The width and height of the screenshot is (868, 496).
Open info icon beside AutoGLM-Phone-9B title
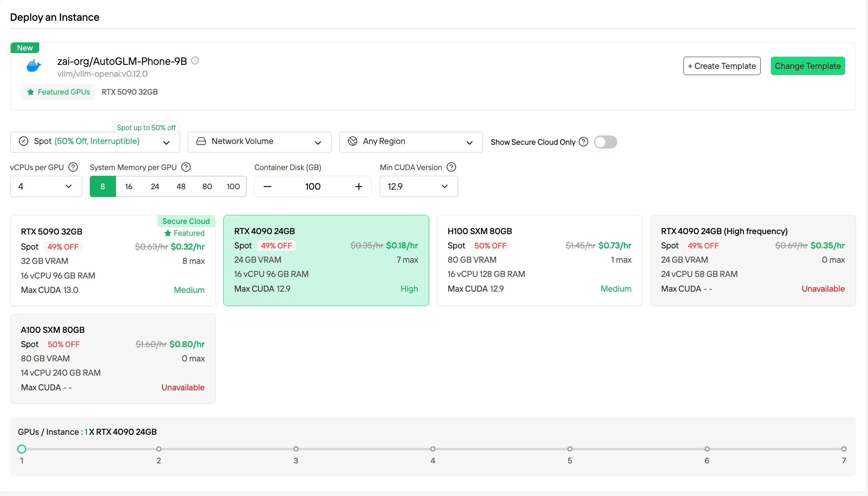(195, 61)
